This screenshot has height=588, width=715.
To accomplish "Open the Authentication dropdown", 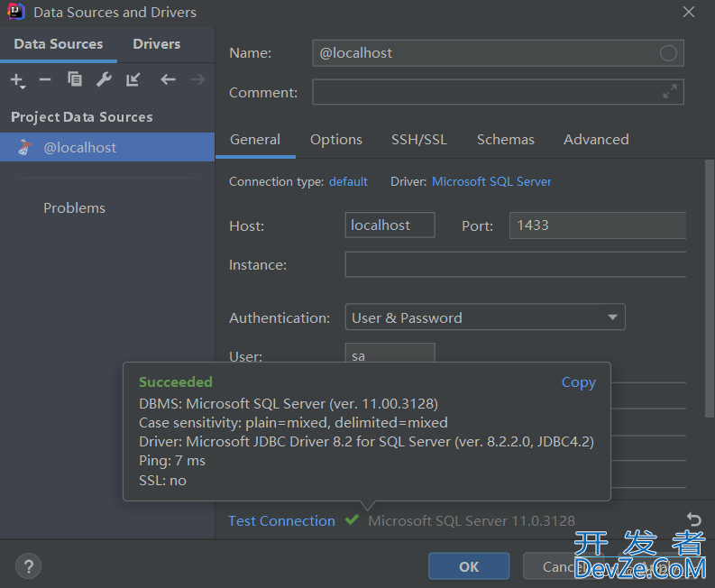I will (485, 317).
